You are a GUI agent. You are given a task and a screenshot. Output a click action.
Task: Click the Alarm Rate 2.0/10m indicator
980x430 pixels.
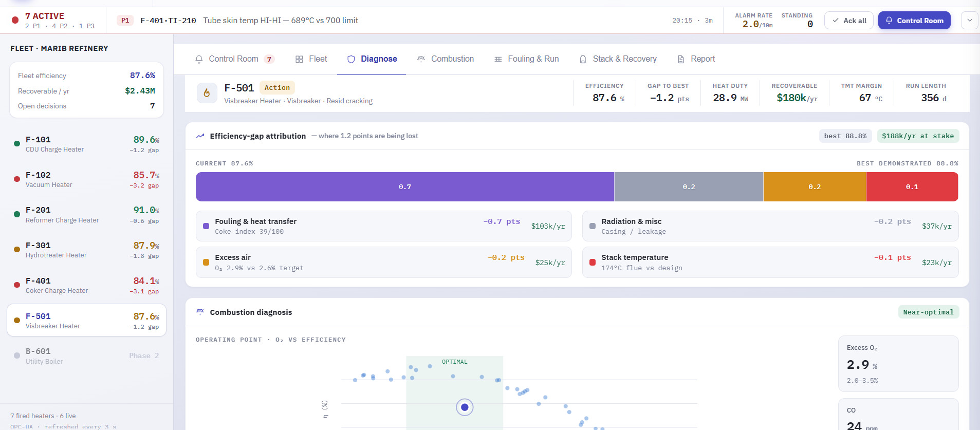[754, 21]
